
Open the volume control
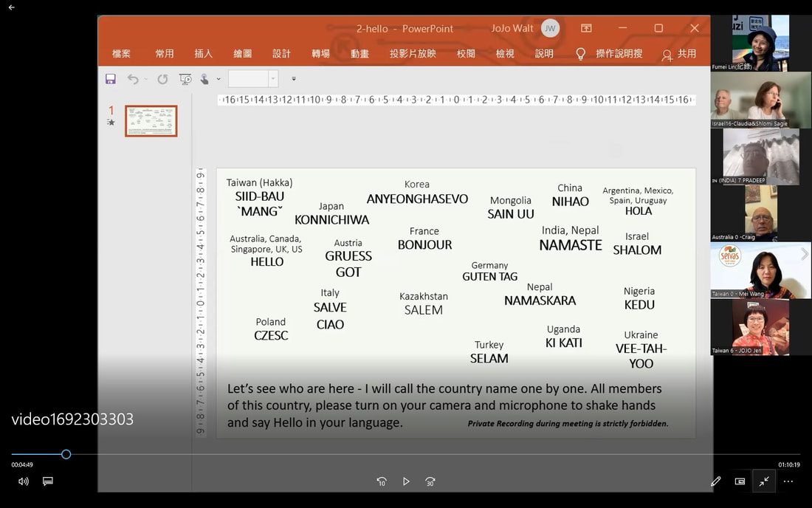pos(24,481)
